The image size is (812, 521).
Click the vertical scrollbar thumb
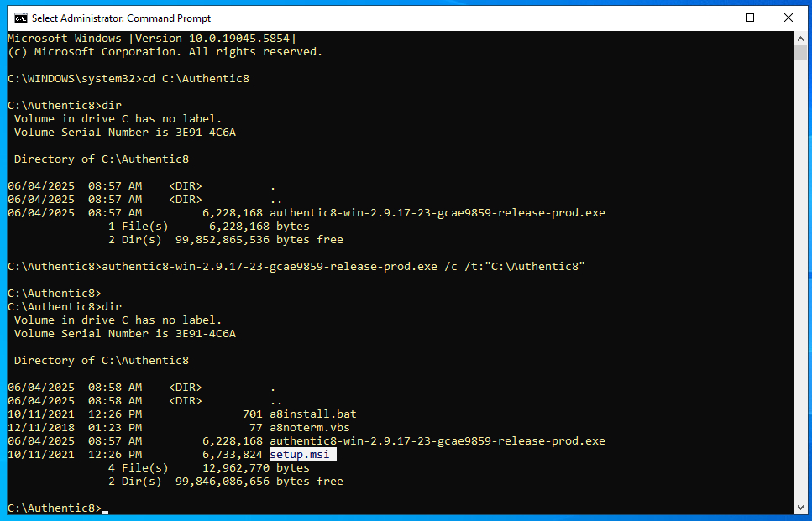point(800,52)
